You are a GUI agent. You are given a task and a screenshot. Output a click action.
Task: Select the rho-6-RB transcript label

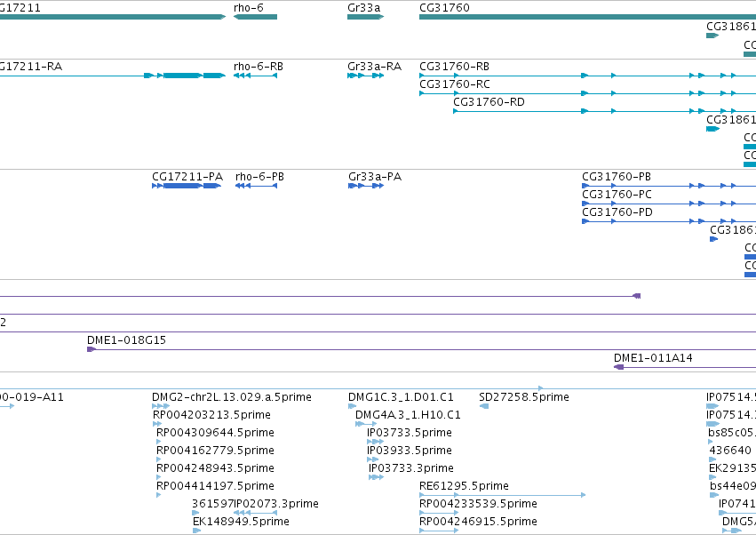(258, 67)
